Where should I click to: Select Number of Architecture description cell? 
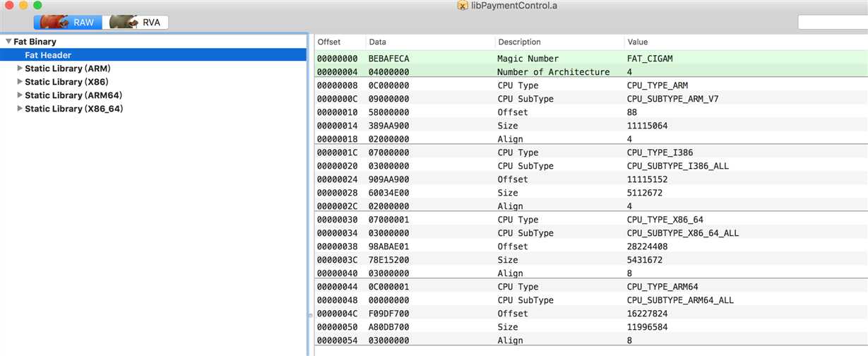click(553, 72)
